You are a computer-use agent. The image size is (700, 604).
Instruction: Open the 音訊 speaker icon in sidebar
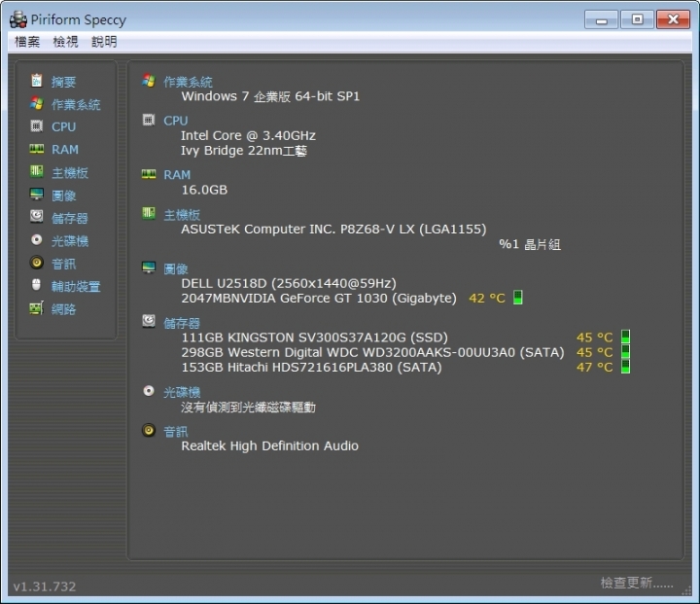click(37, 263)
